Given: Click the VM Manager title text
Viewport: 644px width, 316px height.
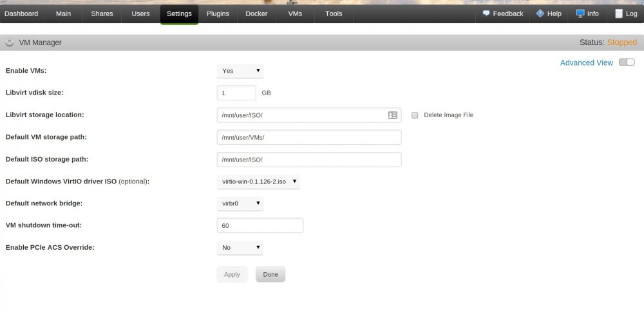Looking at the screenshot, I should pos(40,42).
